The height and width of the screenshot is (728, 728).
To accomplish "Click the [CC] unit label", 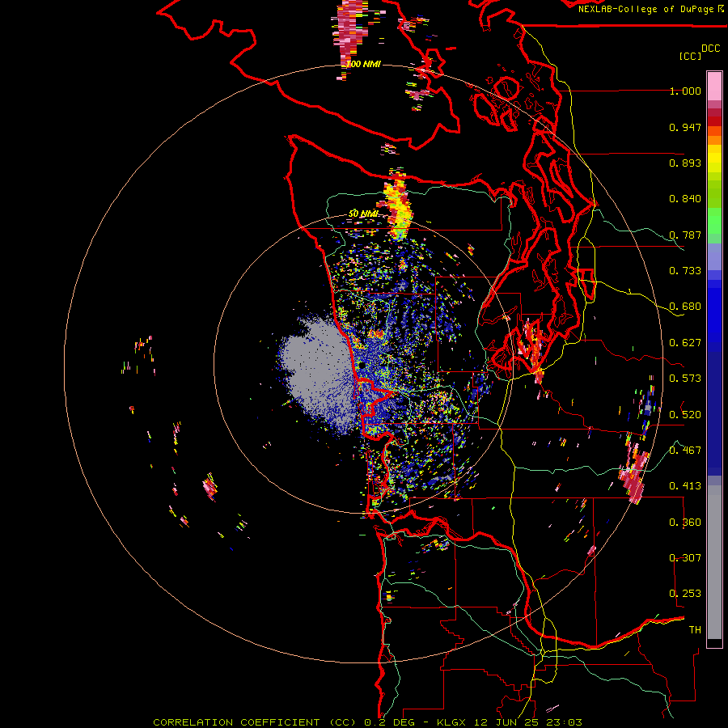I will click(690, 56).
